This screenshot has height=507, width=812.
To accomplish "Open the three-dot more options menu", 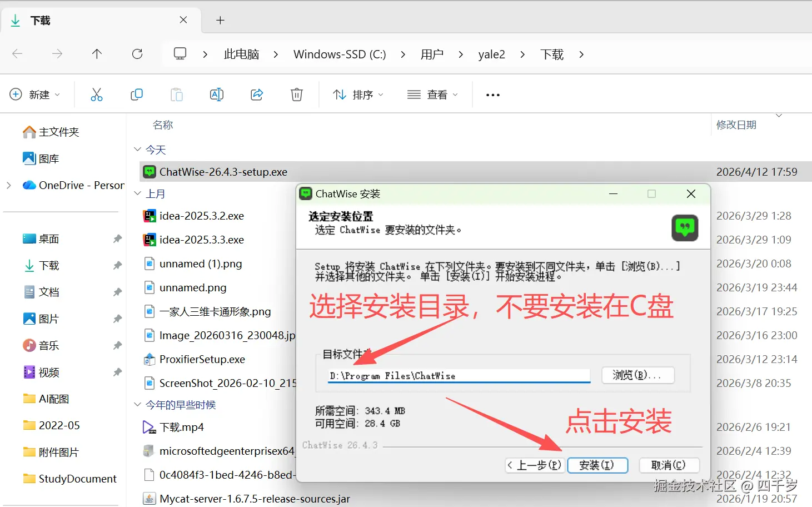I will pyautogui.click(x=493, y=95).
